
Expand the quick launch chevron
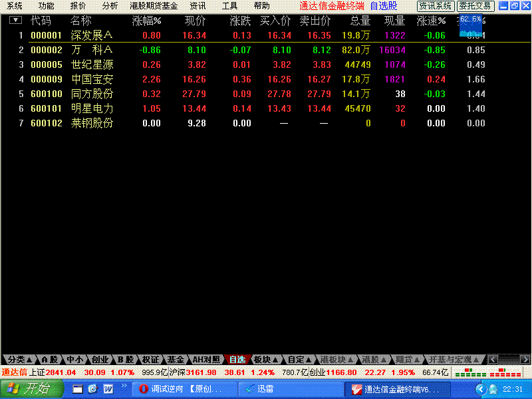124,386
